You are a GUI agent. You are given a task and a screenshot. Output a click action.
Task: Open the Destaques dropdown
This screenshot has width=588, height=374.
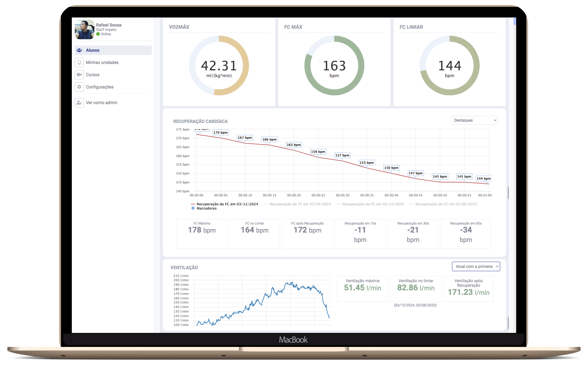[x=474, y=120]
